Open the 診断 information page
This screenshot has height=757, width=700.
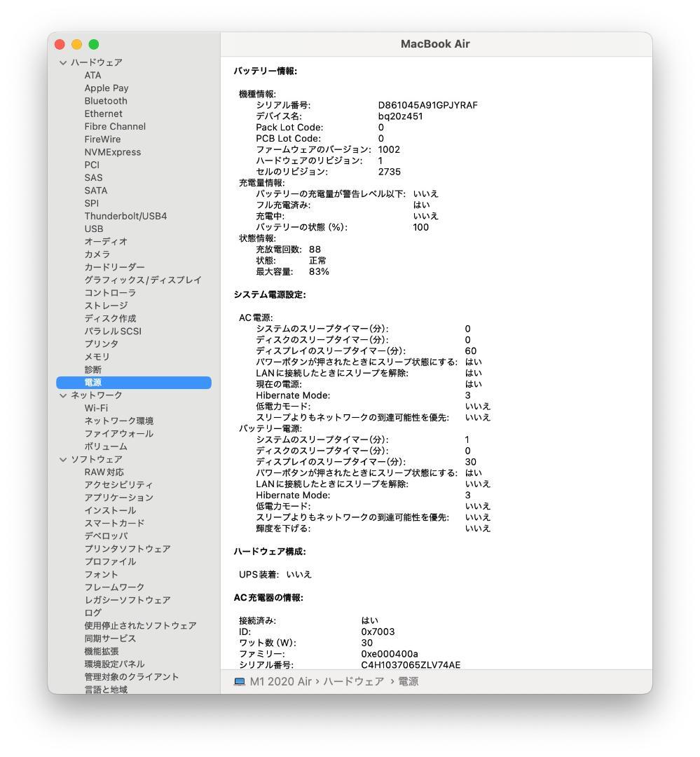click(94, 369)
